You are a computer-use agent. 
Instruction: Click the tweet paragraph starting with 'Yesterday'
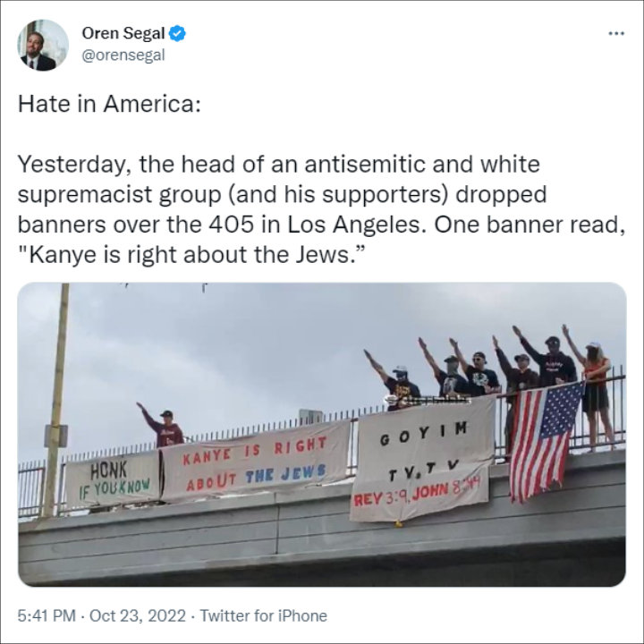(x=321, y=209)
